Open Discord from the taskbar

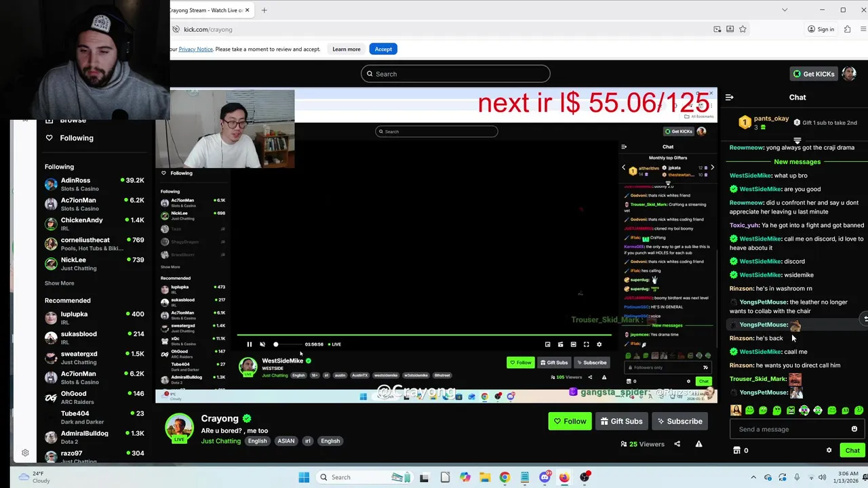pos(545,477)
